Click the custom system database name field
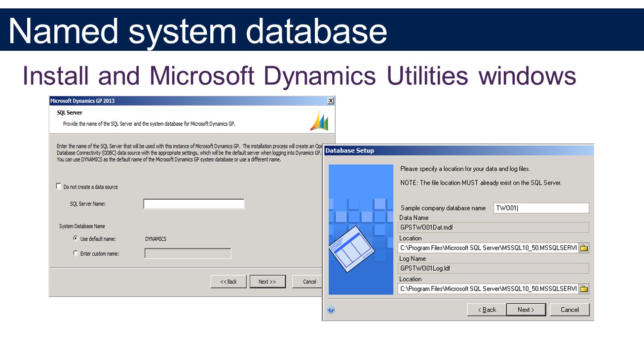Screen dimensions: 644x362 pyautogui.click(x=188, y=253)
